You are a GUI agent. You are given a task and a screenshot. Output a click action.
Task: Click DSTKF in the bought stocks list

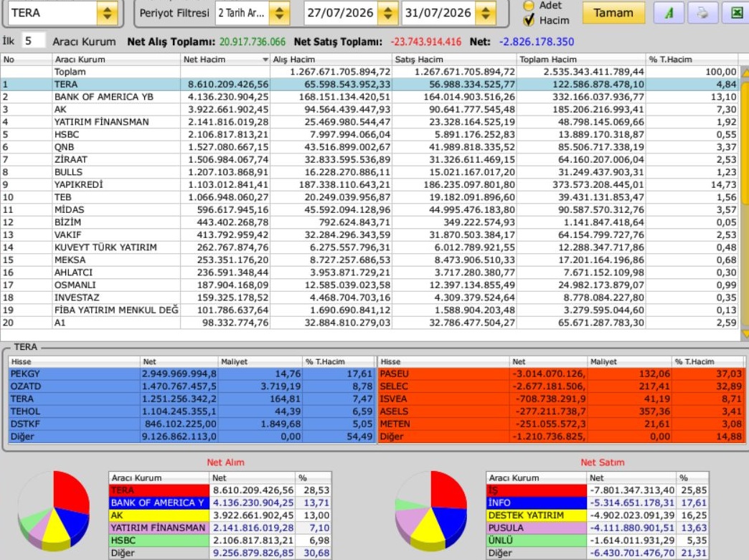pyautogui.click(x=25, y=424)
